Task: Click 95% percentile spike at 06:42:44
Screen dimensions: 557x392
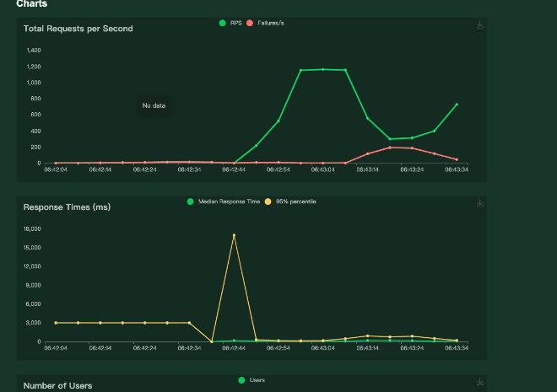Action: 234,235
